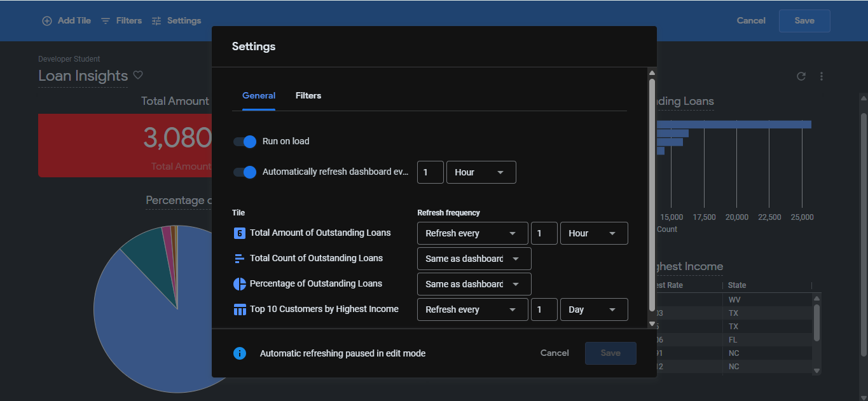Viewport: 868px width, 401px height.
Task: Open the dashboard refresh Hour unit dropdown
Action: click(481, 172)
